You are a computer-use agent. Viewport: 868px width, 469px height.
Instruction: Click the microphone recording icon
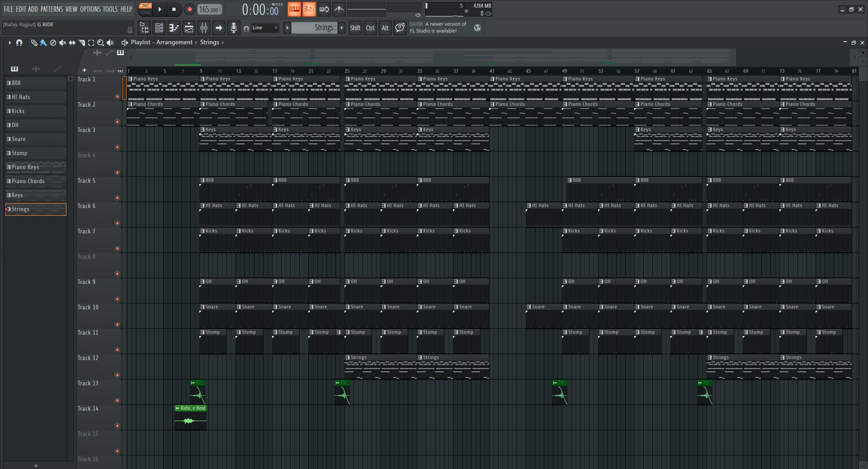tap(233, 28)
